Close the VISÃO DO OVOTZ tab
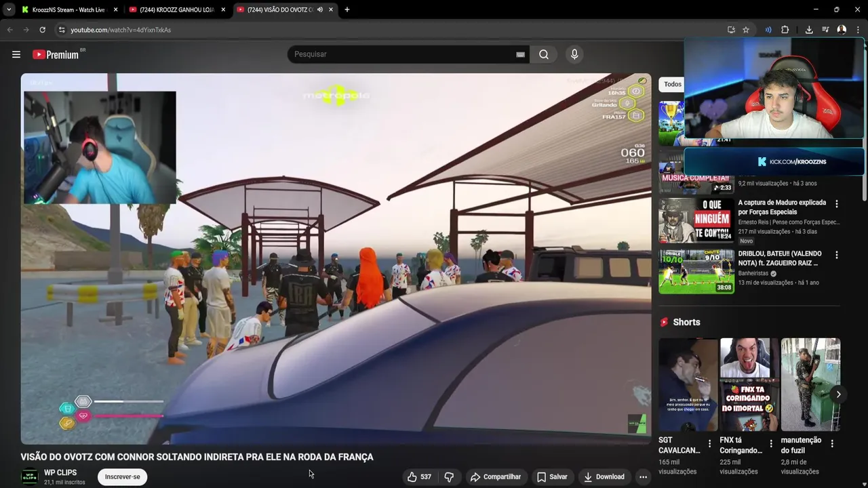Image resolution: width=868 pixels, height=488 pixels. coord(330,9)
